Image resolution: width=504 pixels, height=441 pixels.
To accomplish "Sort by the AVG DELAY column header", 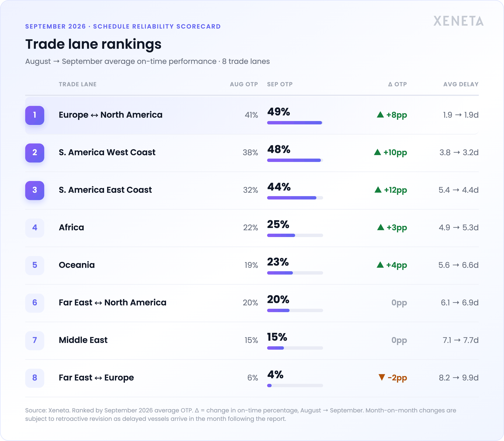I will pyautogui.click(x=461, y=84).
